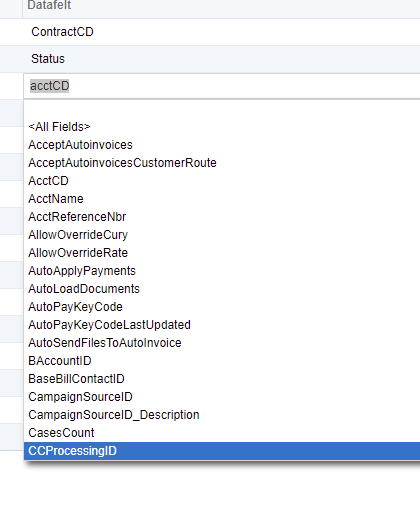Viewport: 420px width, 506px height.
Task: Pick AutoLoadDocuments from the list
Action: tap(222, 289)
